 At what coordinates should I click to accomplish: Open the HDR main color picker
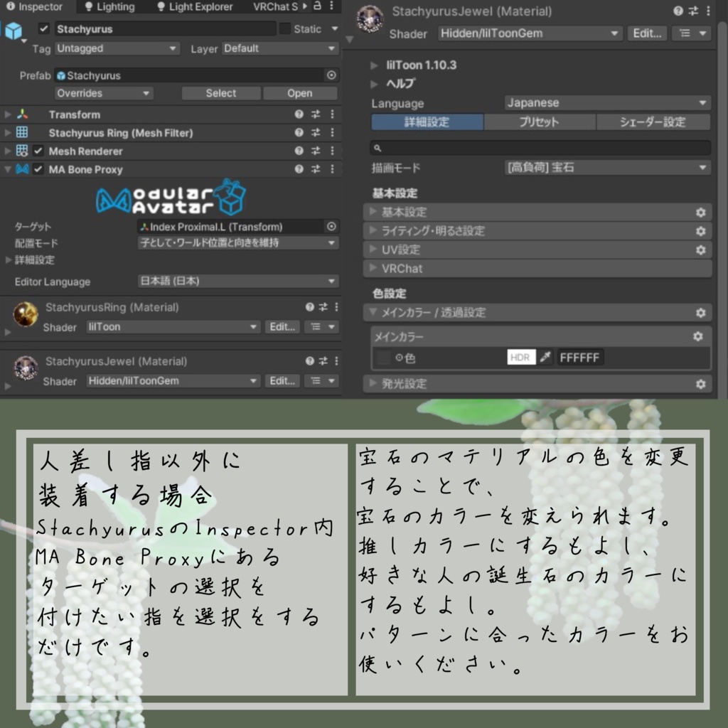[521, 357]
